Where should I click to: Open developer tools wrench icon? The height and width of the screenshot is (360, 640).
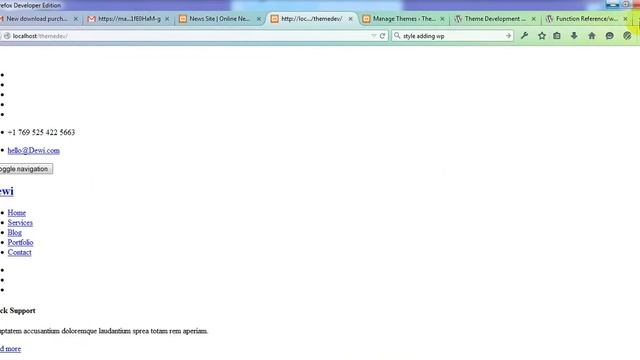pyautogui.click(x=524, y=36)
